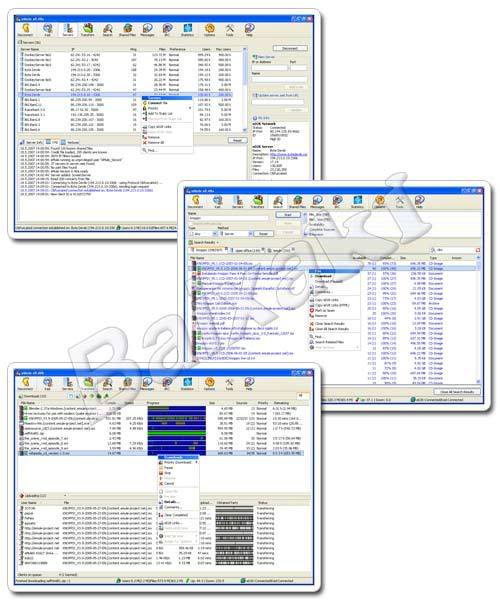
Task: Open the Search Results dropdown header
Action: 204,242
